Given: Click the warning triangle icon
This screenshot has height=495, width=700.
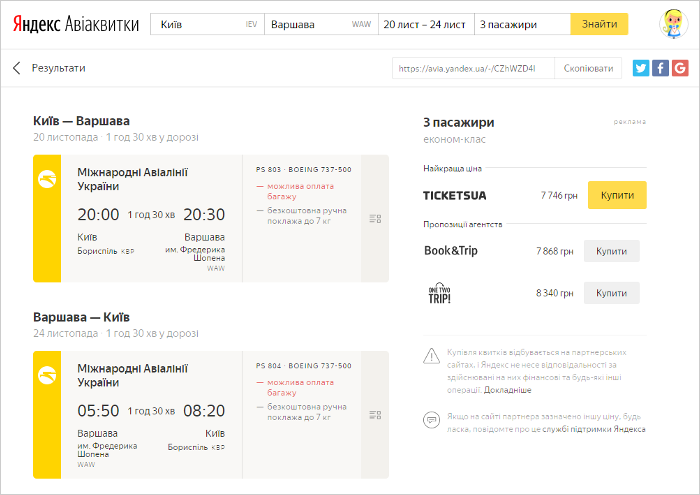Looking at the screenshot, I should [x=431, y=356].
